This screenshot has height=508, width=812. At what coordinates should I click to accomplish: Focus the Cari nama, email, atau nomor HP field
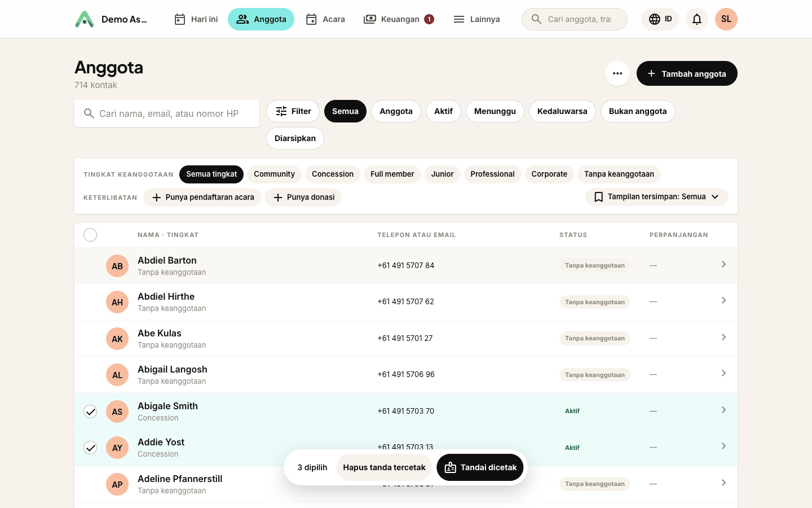pos(167,113)
